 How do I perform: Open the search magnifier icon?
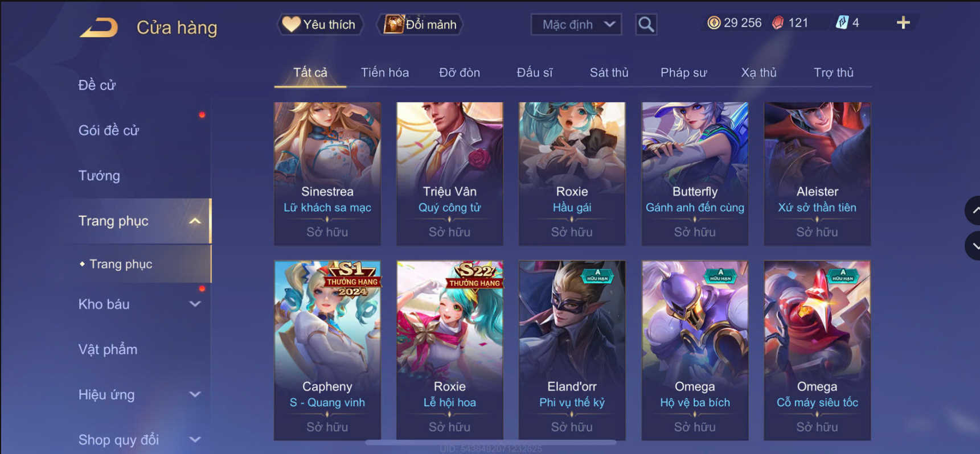(646, 24)
